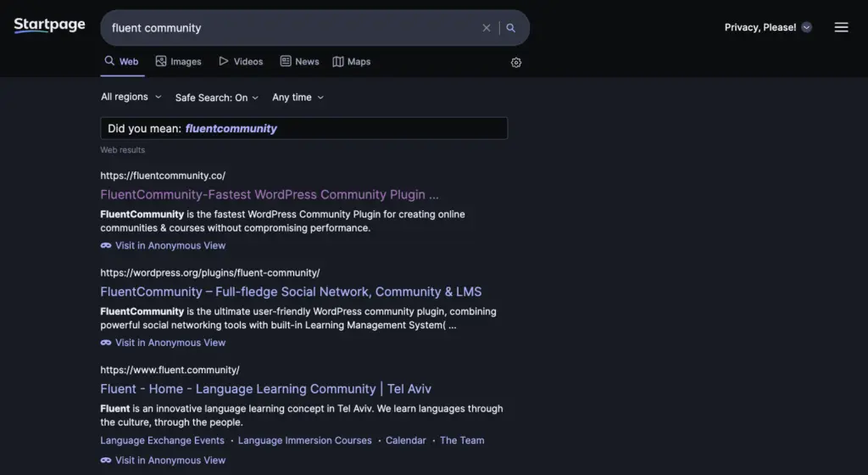The height and width of the screenshot is (475, 868).
Task: Clear the search box with the X icon
Action: coord(486,28)
